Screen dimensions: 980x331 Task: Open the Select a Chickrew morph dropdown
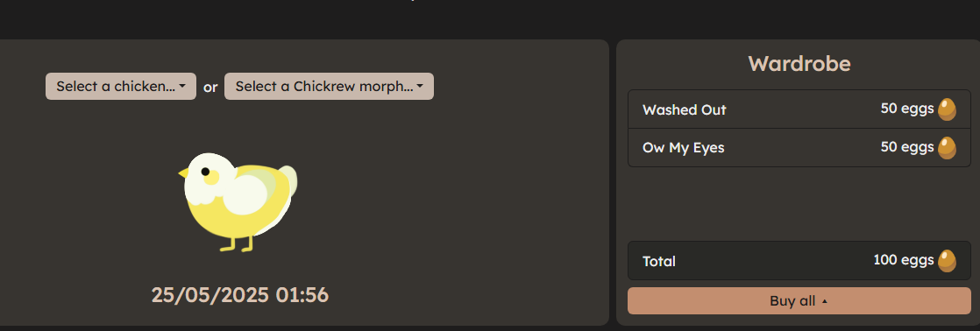pyautogui.click(x=329, y=86)
